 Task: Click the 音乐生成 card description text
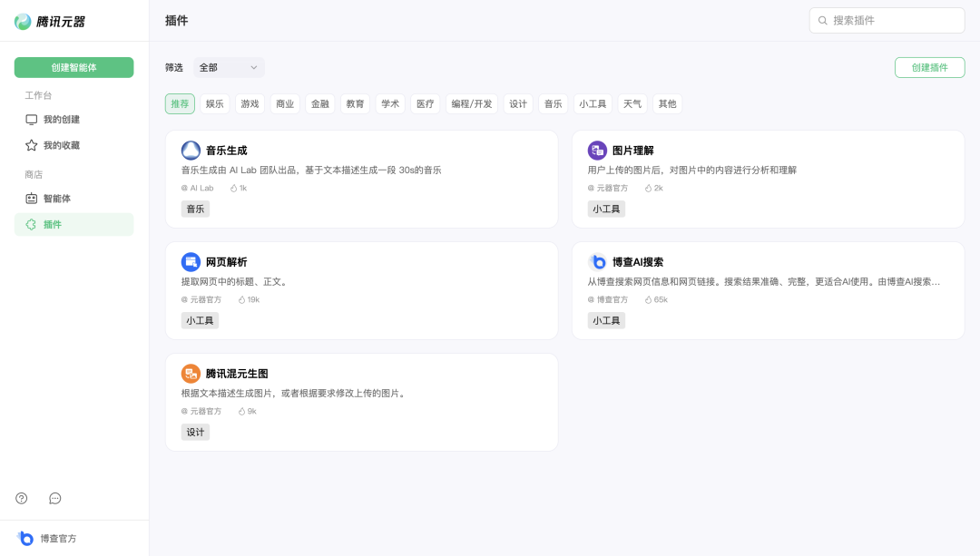coord(311,170)
